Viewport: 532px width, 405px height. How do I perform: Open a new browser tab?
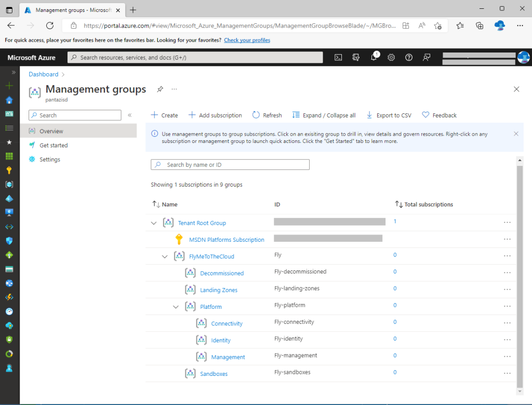click(x=133, y=10)
